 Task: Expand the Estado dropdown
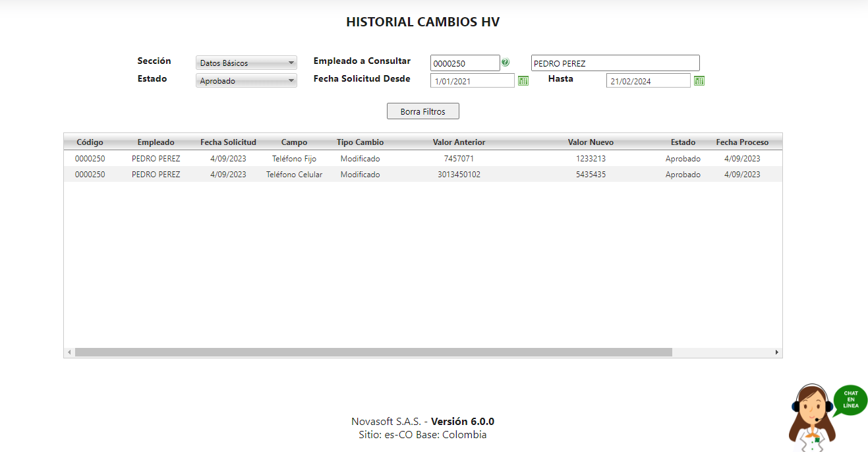[x=246, y=81]
